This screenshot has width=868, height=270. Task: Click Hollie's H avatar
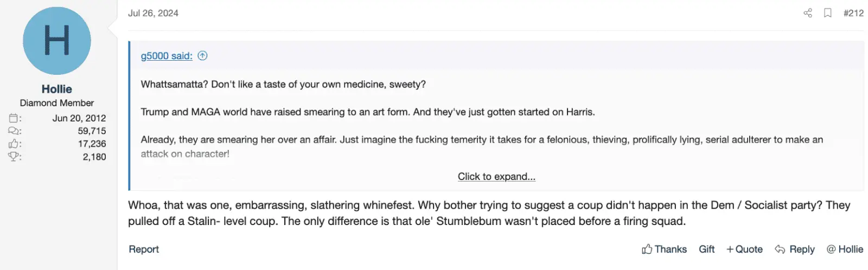[57, 41]
